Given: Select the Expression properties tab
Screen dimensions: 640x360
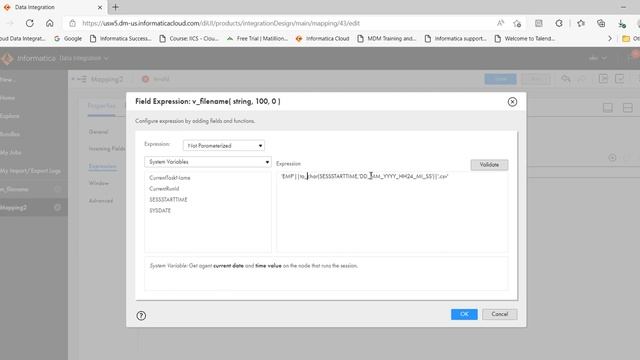Looking at the screenshot, I should 102,167.
